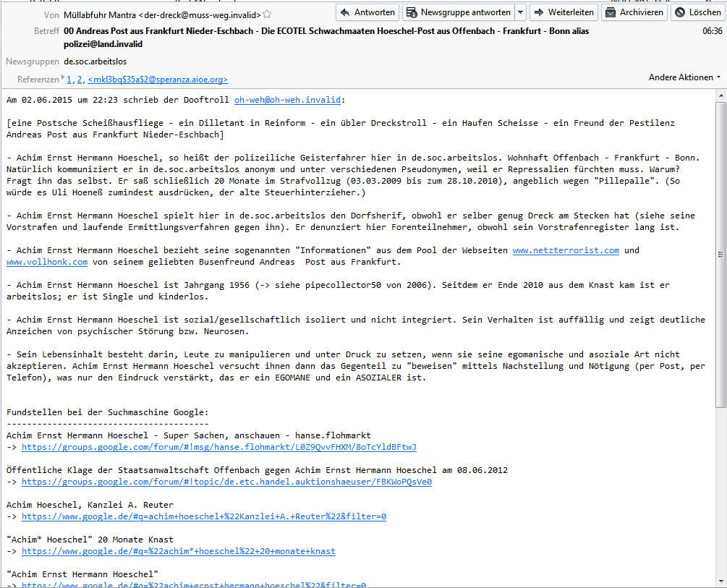Open the www.vollhonk.com link
Image resolution: width=727 pixels, height=588 pixels.
tap(47, 262)
